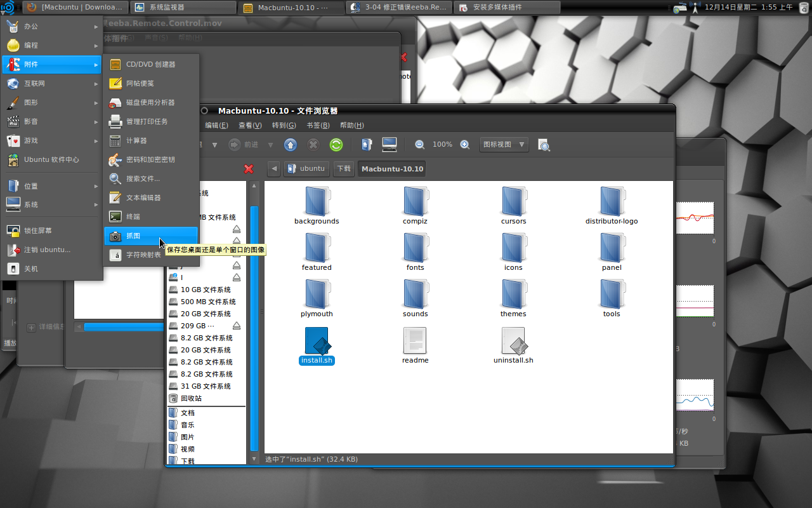
Task: Open 查看(V) menu in file browser
Action: [x=250, y=125]
